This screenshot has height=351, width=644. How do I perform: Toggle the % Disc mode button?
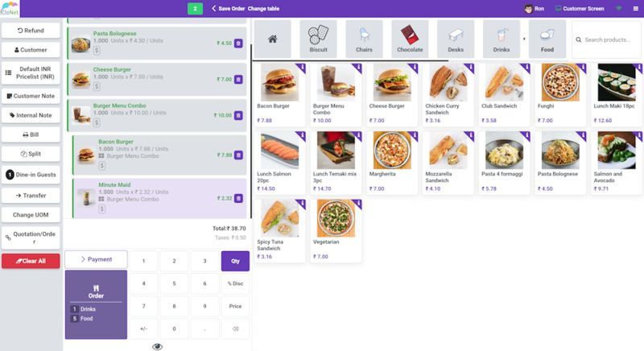click(x=235, y=283)
